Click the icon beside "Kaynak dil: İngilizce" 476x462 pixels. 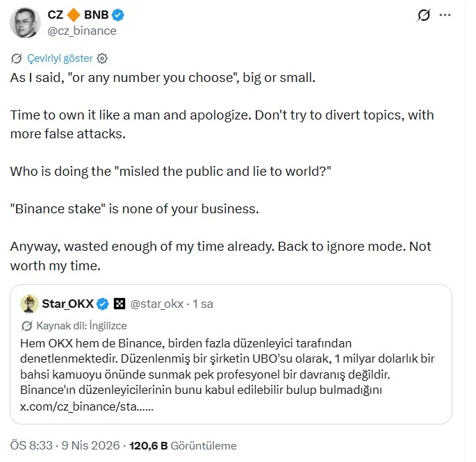click(x=27, y=325)
